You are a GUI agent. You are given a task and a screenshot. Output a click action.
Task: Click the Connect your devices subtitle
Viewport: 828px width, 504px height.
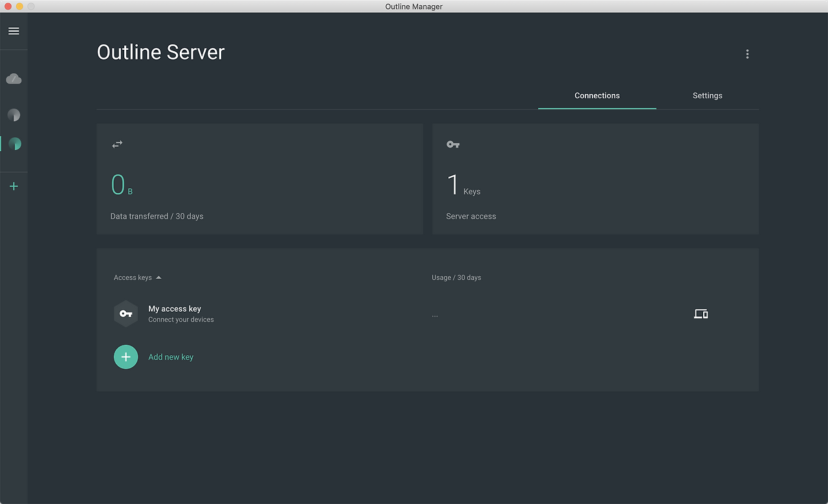point(181,320)
